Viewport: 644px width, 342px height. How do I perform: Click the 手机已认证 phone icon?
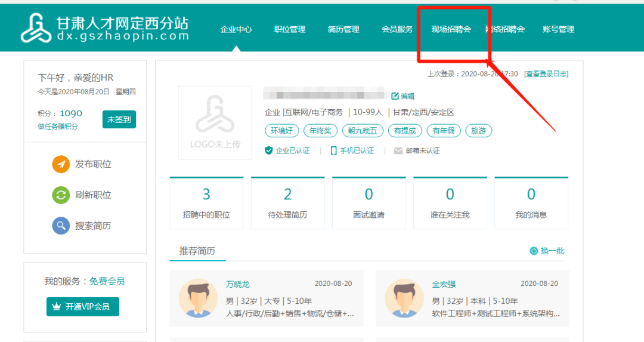click(x=333, y=150)
